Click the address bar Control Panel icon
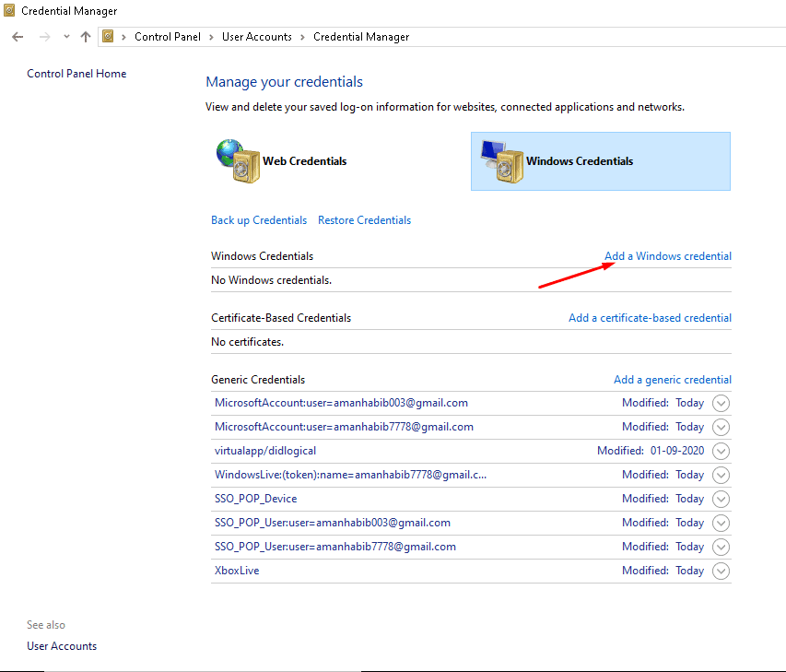The height and width of the screenshot is (672, 786). 109,37
